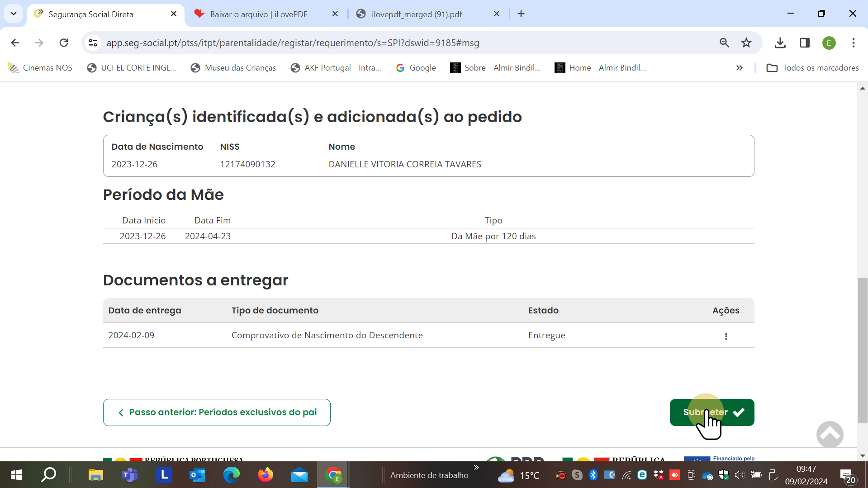
Task: Click the page vertical scrollbar thumb
Action: pos(863,351)
